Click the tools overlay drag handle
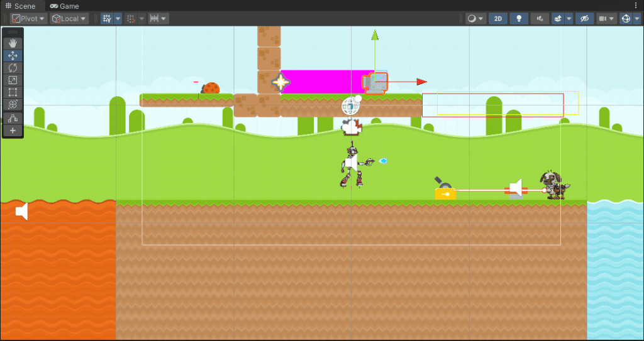This screenshot has height=341, width=644. click(x=13, y=31)
